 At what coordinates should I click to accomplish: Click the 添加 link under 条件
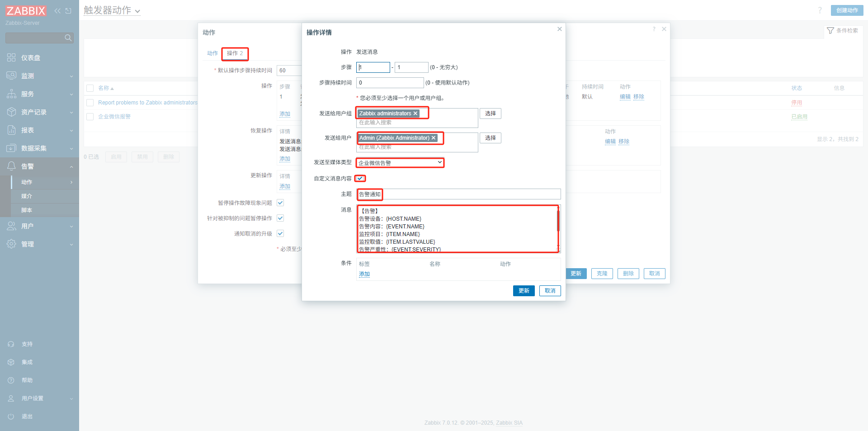click(x=364, y=274)
